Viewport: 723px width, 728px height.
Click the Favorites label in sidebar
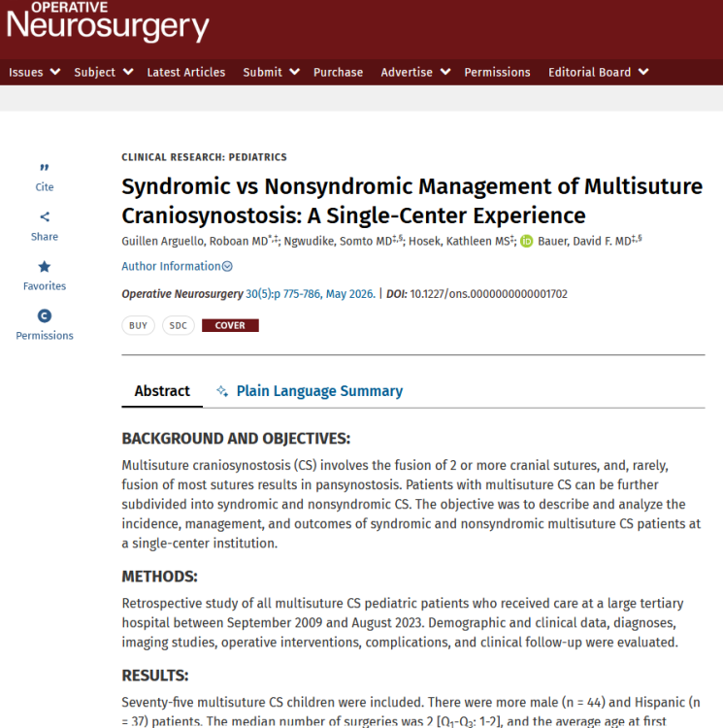[45, 286]
